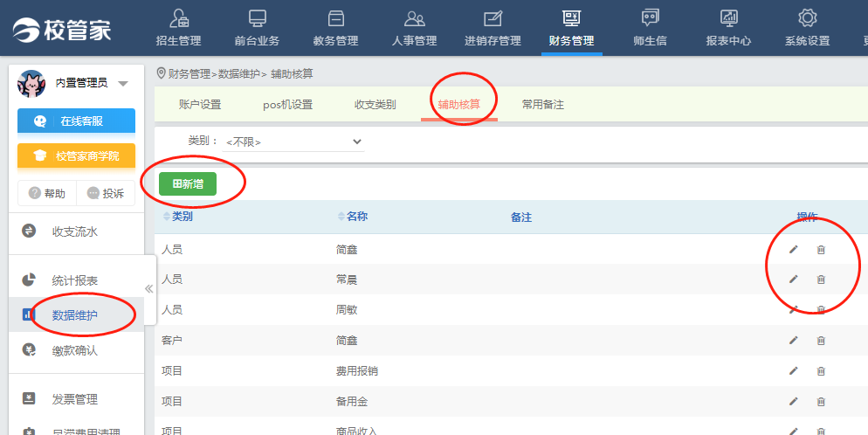Open 缴款确认 in sidebar

[75, 350]
